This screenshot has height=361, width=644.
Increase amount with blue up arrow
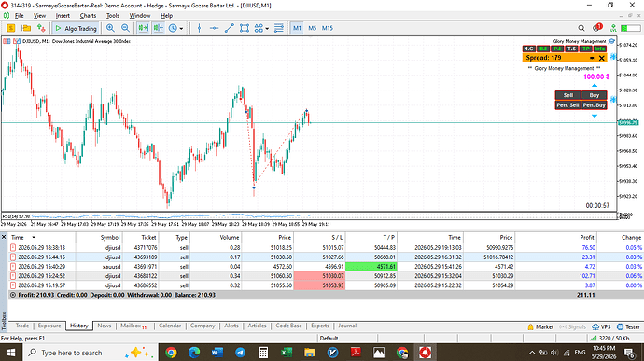[595, 86]
